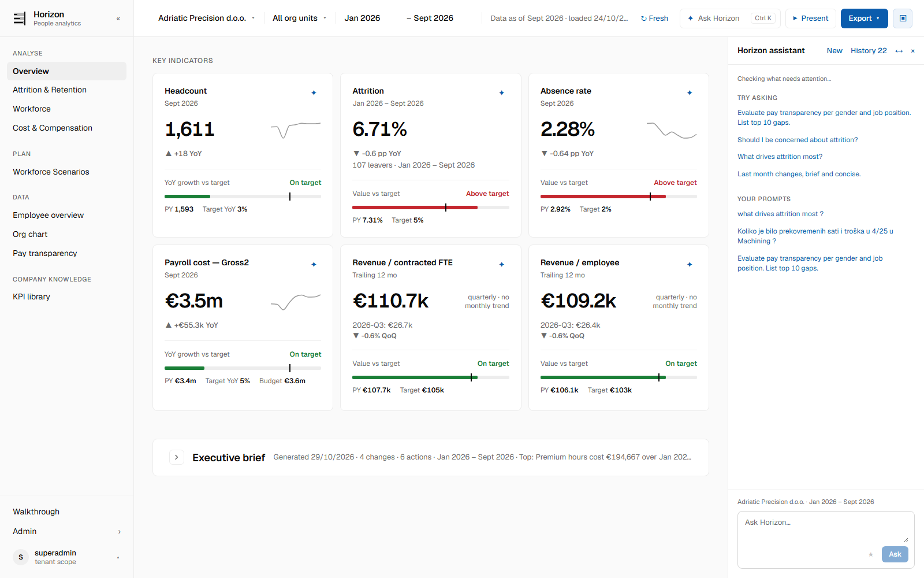The width and height of the screenshot is (924, 578).
Task: Click the Fresh refresh button
Action: [654, 18]
